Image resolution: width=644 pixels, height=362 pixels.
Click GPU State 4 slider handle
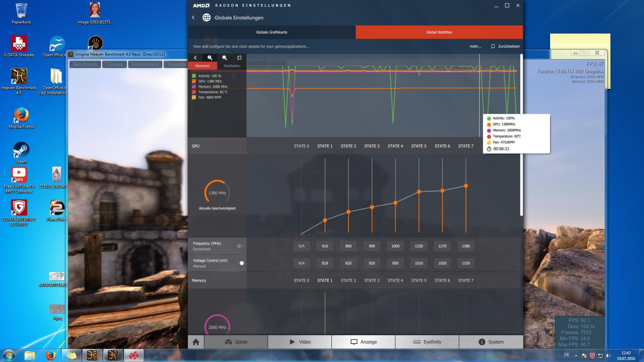tap(396, 203)
